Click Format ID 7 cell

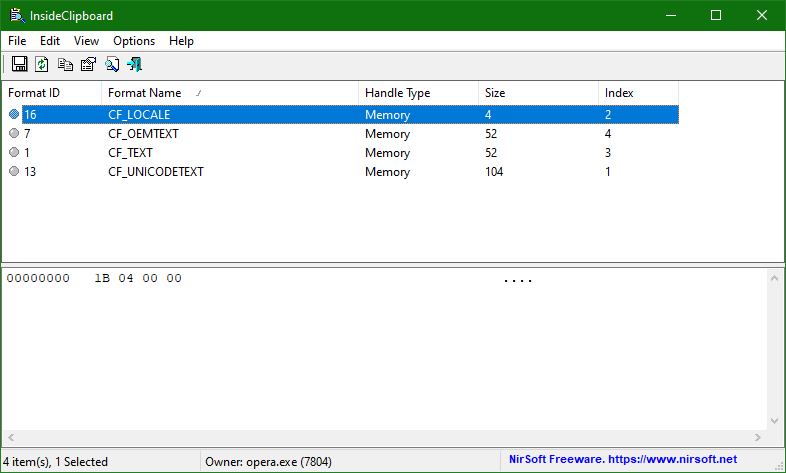27,134
